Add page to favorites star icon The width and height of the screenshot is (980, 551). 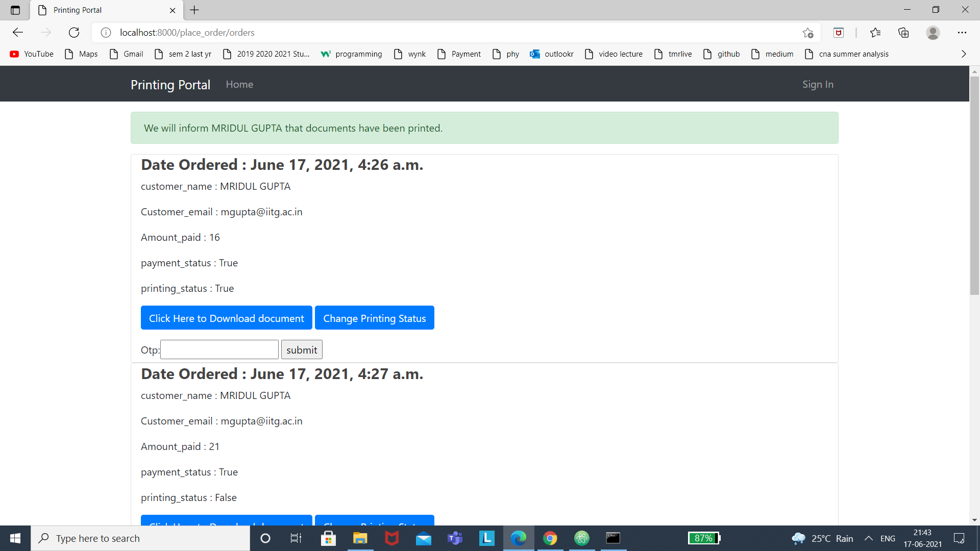click(x=807, y=33)
